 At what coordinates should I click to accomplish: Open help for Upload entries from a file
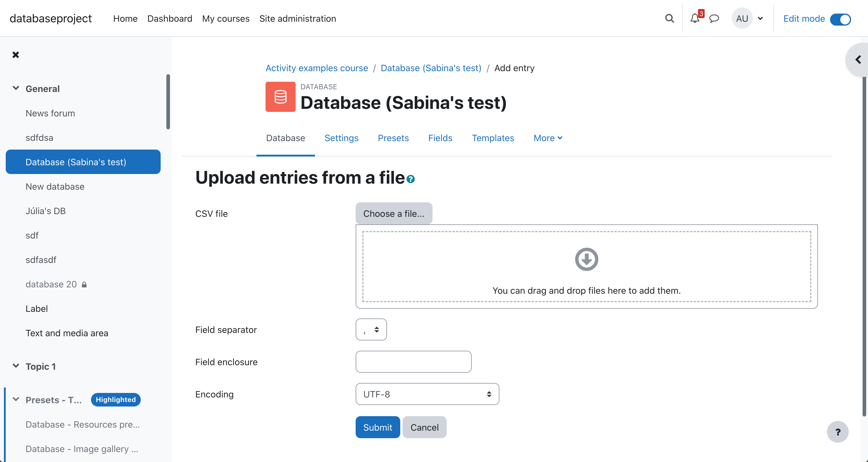[x=410, y=179]
